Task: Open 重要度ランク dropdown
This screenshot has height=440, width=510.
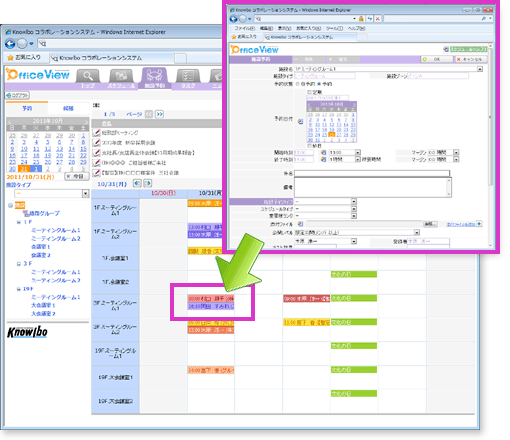Action: (354, 216)
